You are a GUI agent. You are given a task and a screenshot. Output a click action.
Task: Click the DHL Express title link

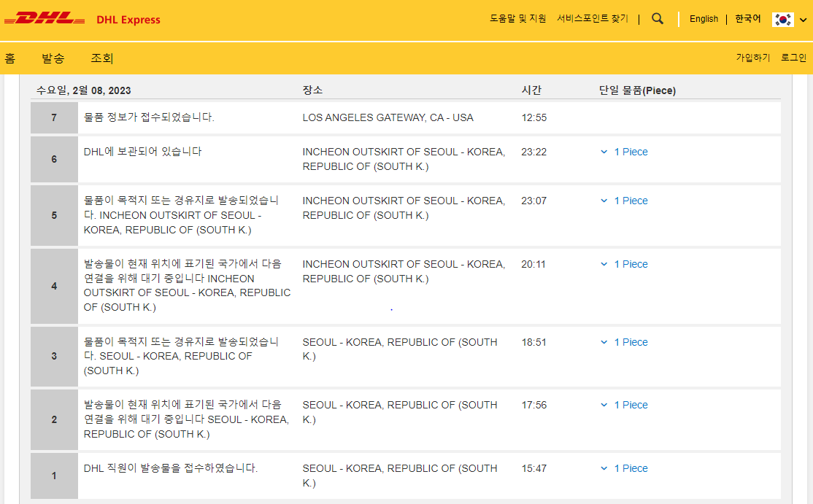point(128,20)
